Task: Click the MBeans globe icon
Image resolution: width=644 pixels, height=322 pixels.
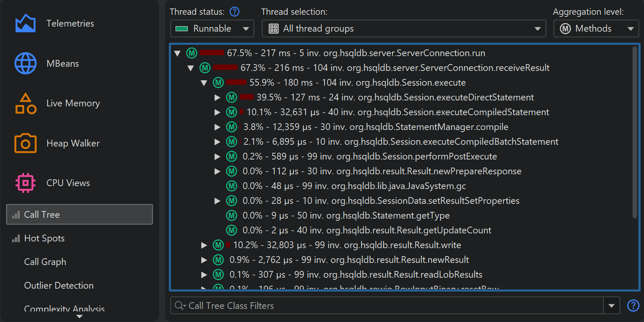Action: coord(25,64)
